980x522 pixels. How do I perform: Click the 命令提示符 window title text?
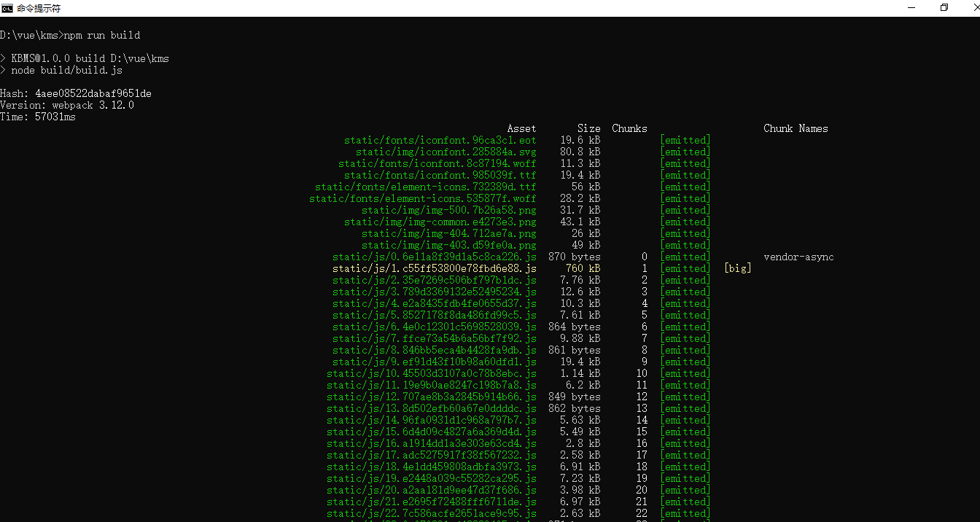[40, 8]
